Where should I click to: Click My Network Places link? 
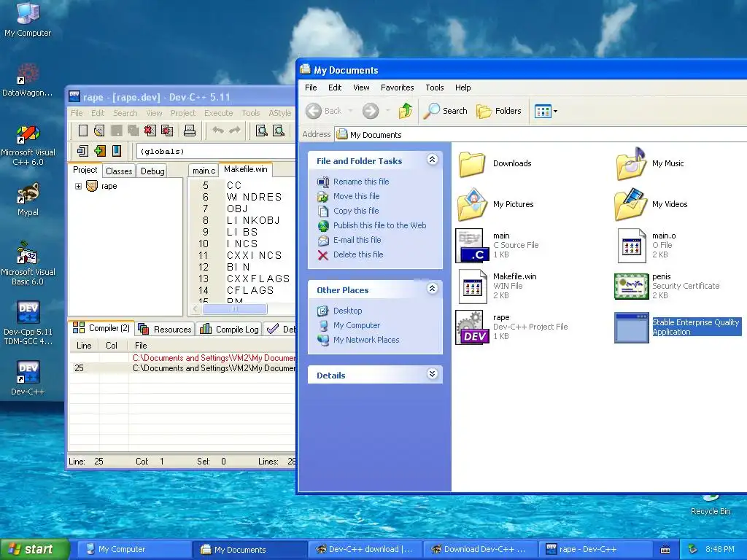coord(366,340)
